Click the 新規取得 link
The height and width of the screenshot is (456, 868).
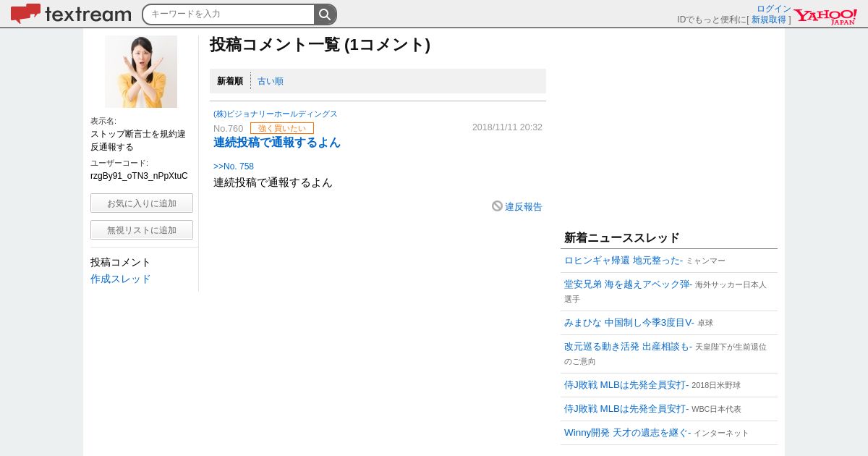pyautogui.click(x=769, y=20)
